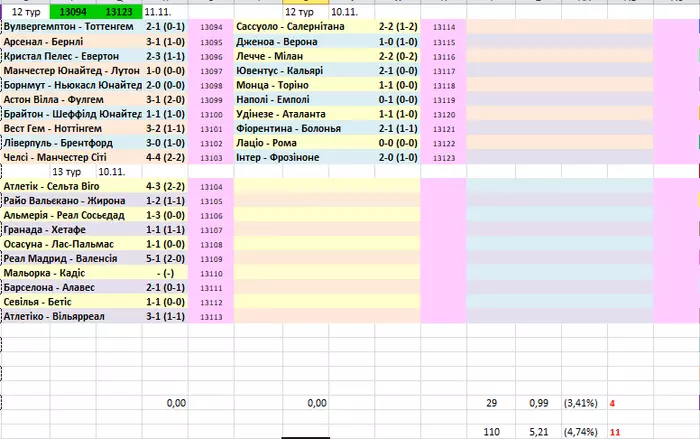Click 'Манчестер Юнайтед - Лутон' cell
700x439 pixels.
72,71
